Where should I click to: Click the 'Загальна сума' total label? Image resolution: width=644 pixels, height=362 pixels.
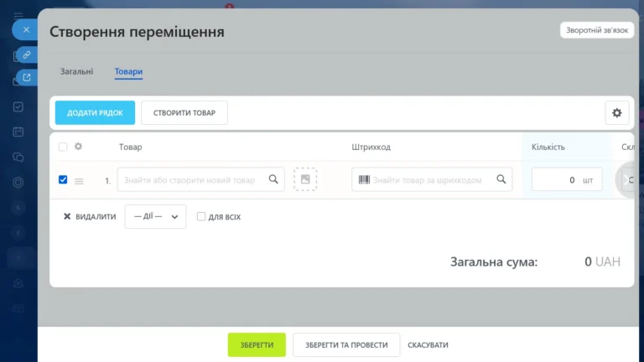[494, 261]
